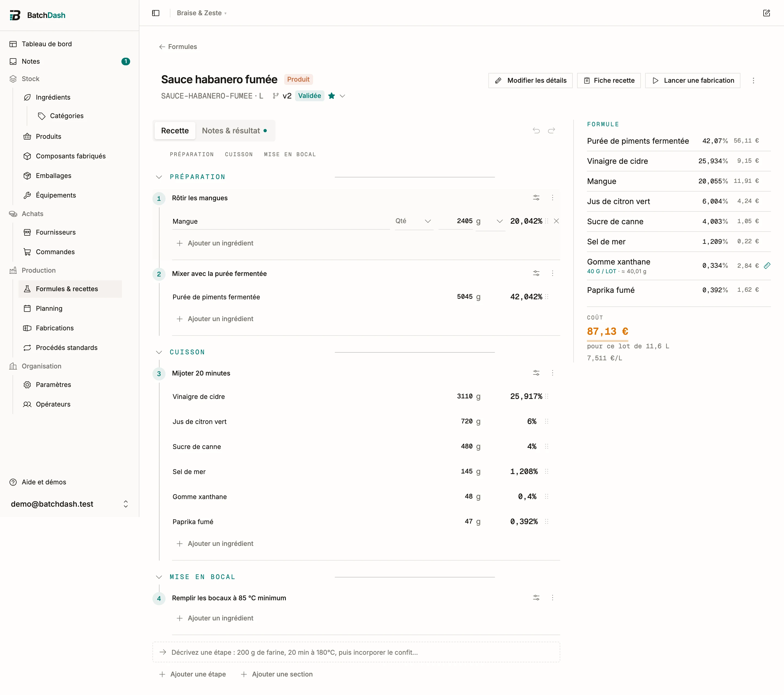Screen dimensions: 784x695
Task: Expand the version dropdown chevron near v2
Action: pos(342,96)
